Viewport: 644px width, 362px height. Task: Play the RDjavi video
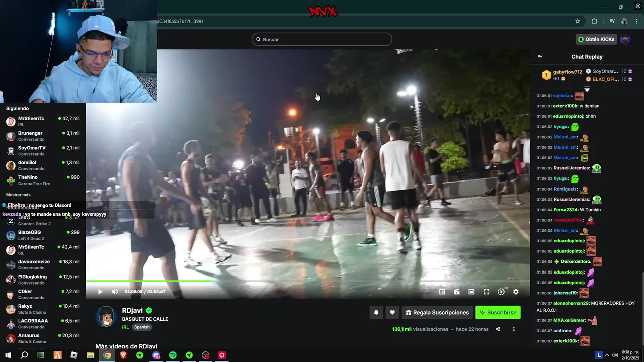coord(100,292)
